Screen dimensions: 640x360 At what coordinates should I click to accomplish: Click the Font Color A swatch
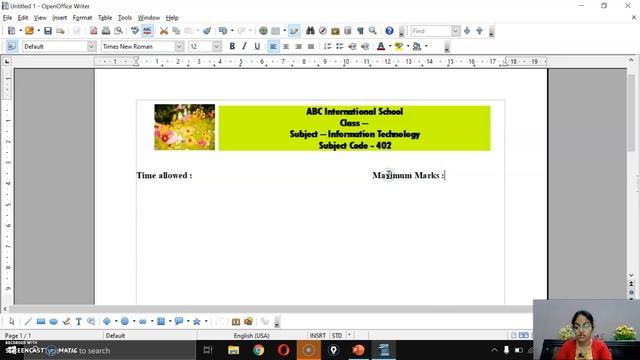(x=381, y=46)
